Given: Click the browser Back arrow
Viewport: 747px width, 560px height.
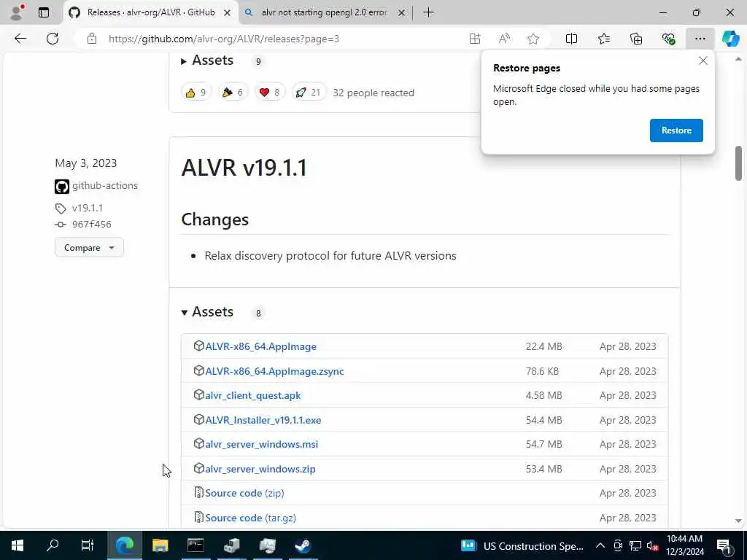Looking at the screenshot, I should click(x=20, y=39).
